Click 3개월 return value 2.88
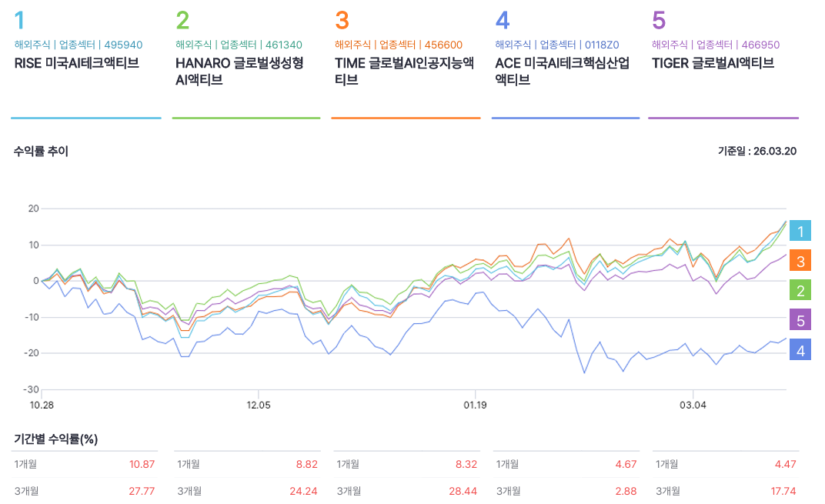This screenshot has width=825, height=504. coord(626,491)
